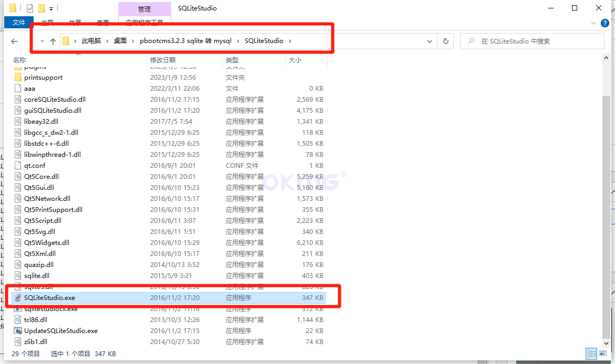
Task: Select the libgcc_s_dw2-1.dll file name
Action: [x=51, y=132]
